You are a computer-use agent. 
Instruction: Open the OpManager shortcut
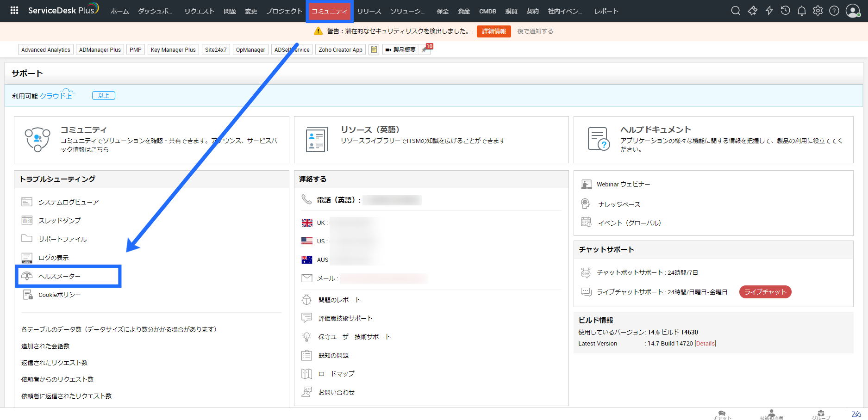pos(250,49)
